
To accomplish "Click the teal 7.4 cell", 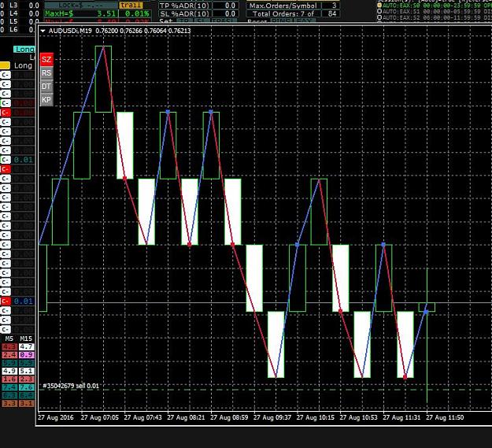I will pos(9,387).
